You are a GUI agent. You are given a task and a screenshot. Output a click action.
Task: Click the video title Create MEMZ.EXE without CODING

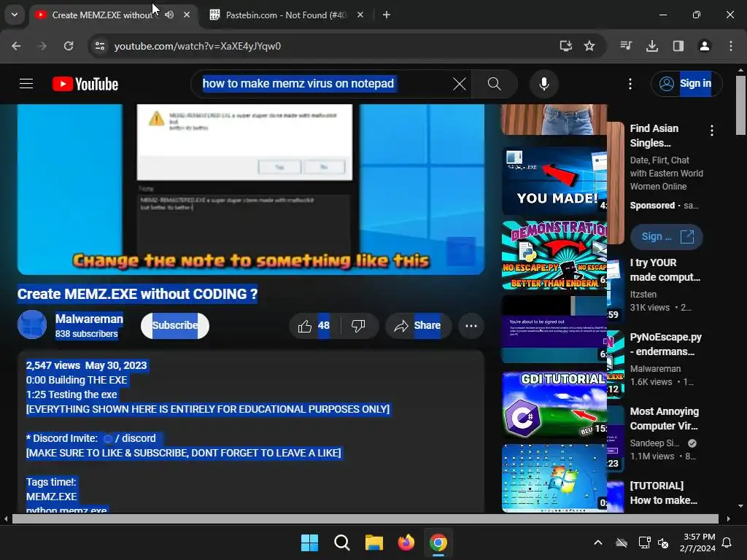coord(137,295)
